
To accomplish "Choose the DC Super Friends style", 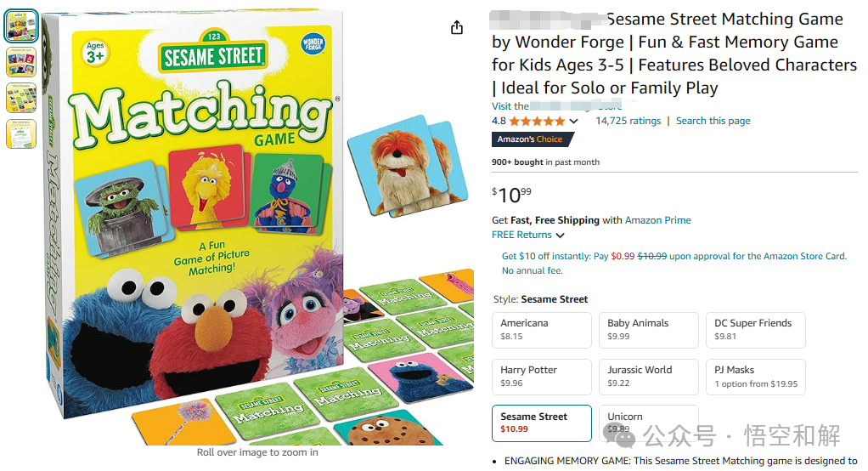I will click(x=756, y=330).
